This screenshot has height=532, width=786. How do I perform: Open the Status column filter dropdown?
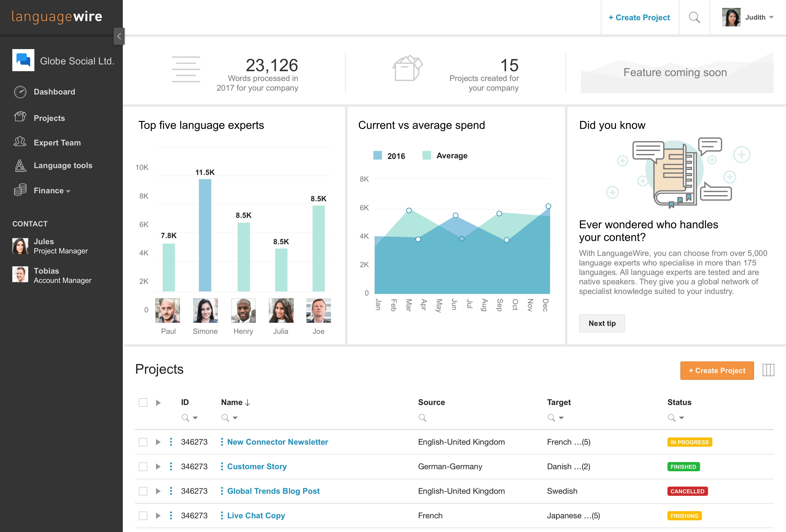(x=681, y=418)
